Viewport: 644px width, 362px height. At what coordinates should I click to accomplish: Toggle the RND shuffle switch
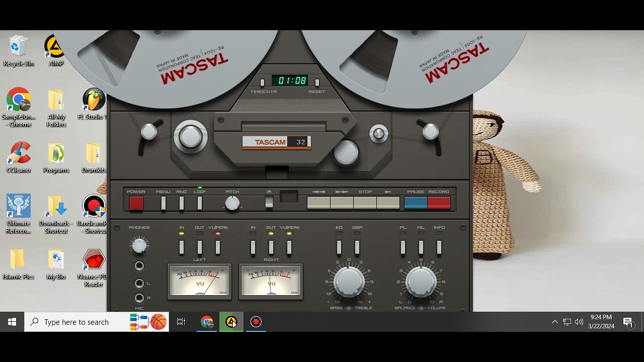182,203
